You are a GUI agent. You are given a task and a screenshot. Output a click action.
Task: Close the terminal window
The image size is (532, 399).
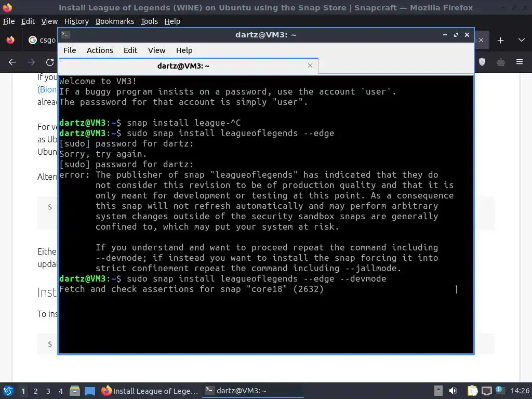467,35
